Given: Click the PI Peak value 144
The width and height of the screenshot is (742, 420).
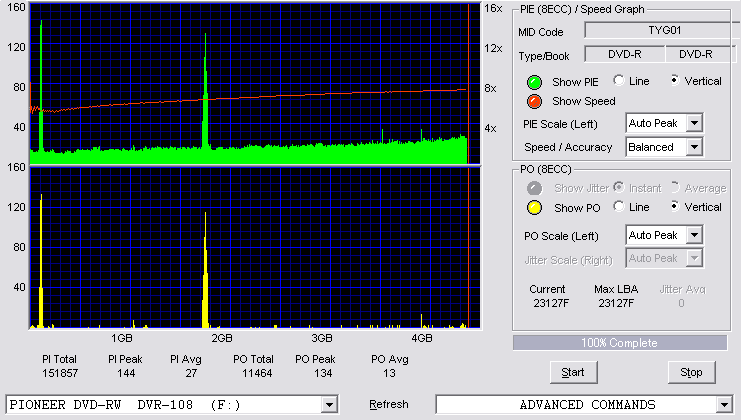Looking at the screenshot, I should 126,374.
